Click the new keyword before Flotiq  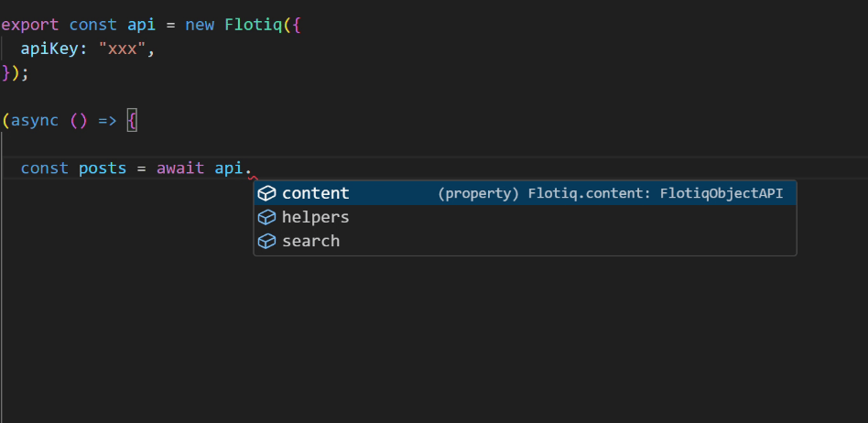(199, 25)
